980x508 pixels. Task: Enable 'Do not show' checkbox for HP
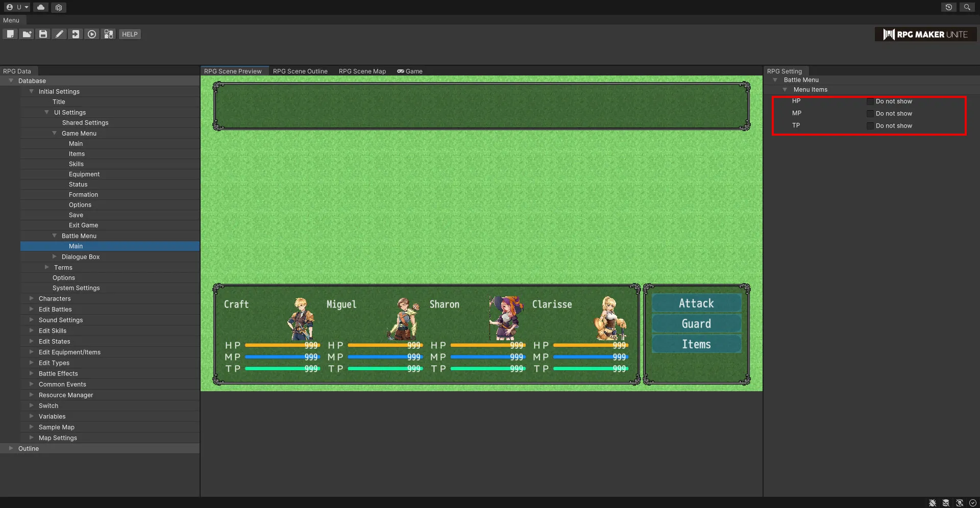coord(870,101)
